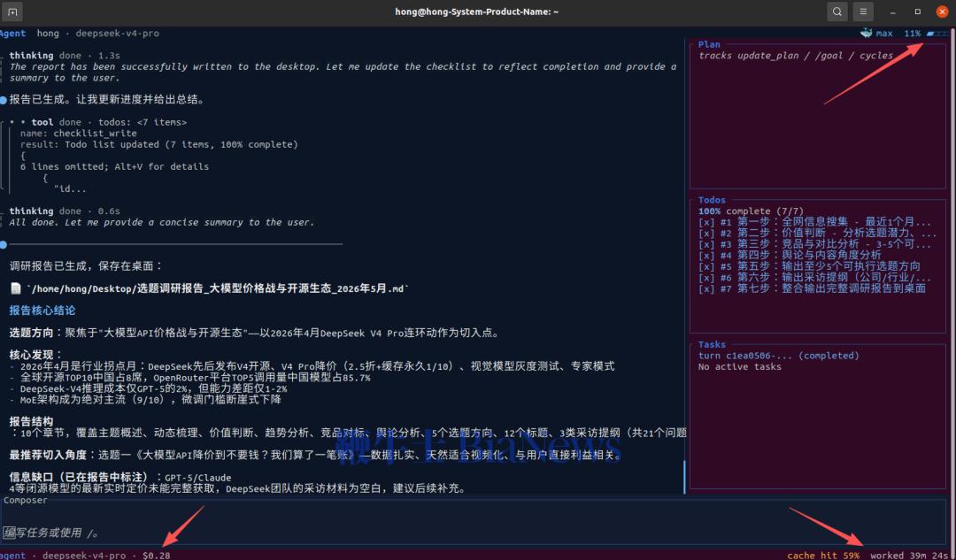Click 'name: checklist_write' line
This screenshot has width=956, height=560.
[79, 134]
